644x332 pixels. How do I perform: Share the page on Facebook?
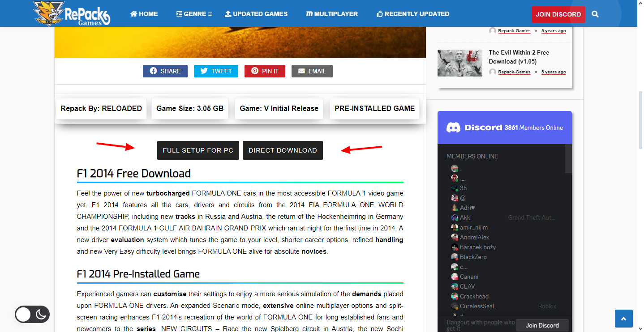pyautogui.click(x=165, y=71)
